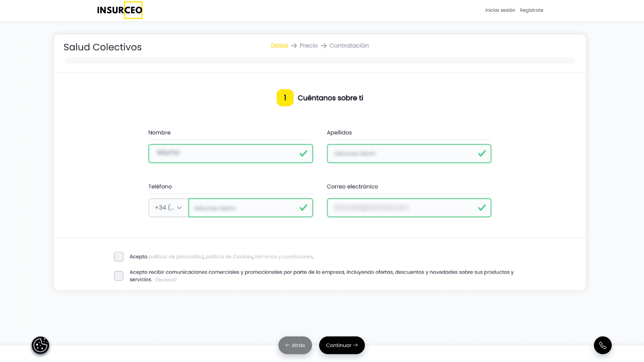Click the INSURCEO logo
The height and width of the screenshot is (362, 644).
(120, 10)
